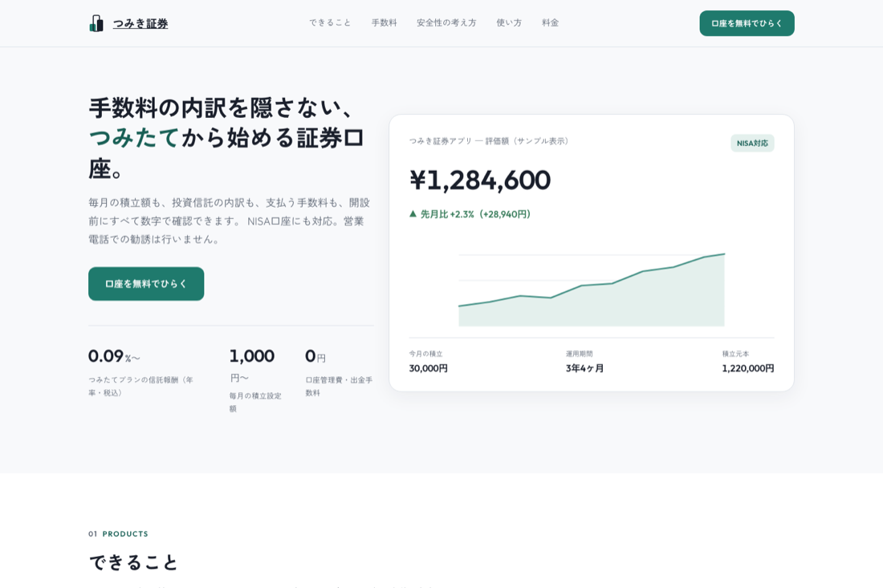The image size is (883, 588).
Task: Open the 手数料 navigation item
Action: (x=384, y=23)
